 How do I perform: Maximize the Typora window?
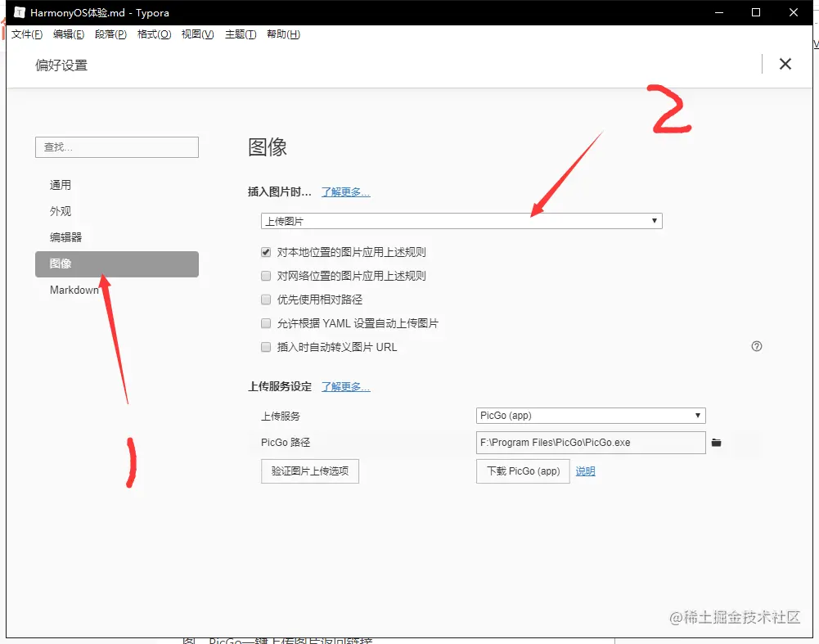pyautogui.click(x=756, y=12)
